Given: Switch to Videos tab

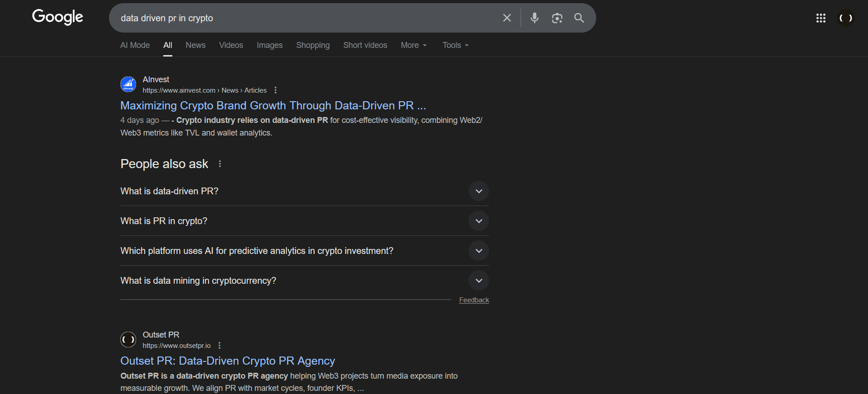Looking at the screenshot, I should pyautogui.click(x=231, y=45).
